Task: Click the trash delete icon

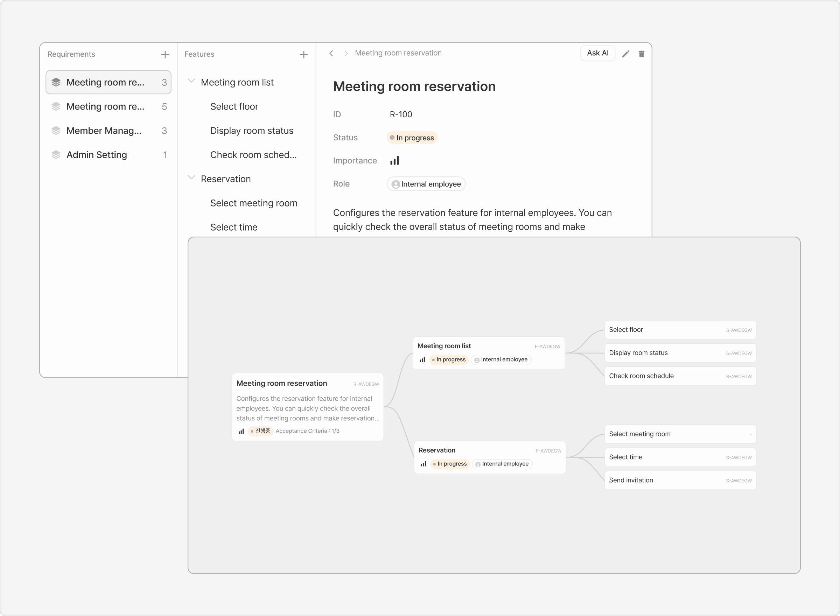Action: click(641, 54)
